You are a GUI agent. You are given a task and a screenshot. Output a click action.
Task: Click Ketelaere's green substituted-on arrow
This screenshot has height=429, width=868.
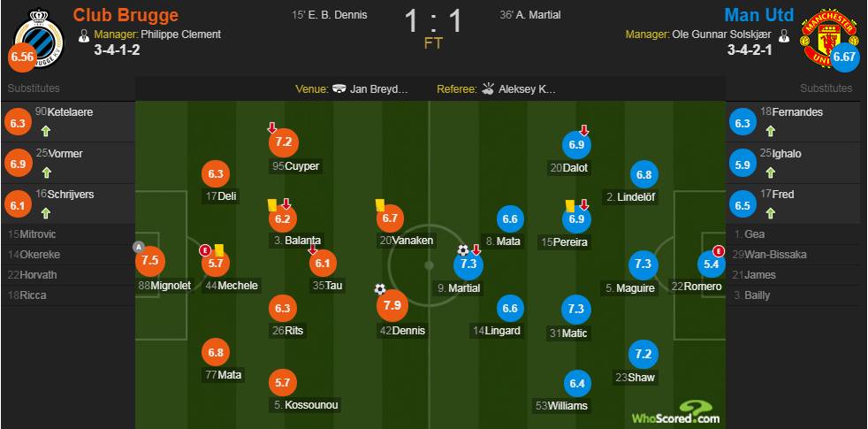coord(47,132)
